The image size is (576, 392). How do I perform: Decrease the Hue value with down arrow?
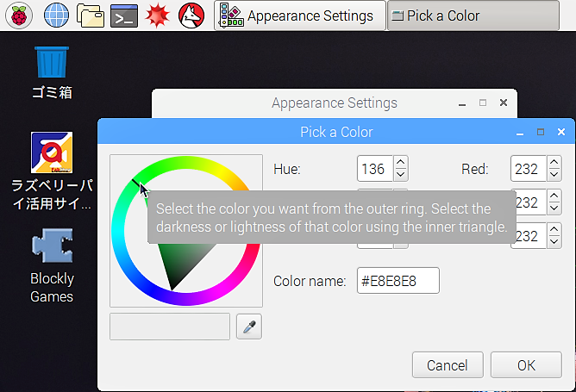[x=401, y=175]
